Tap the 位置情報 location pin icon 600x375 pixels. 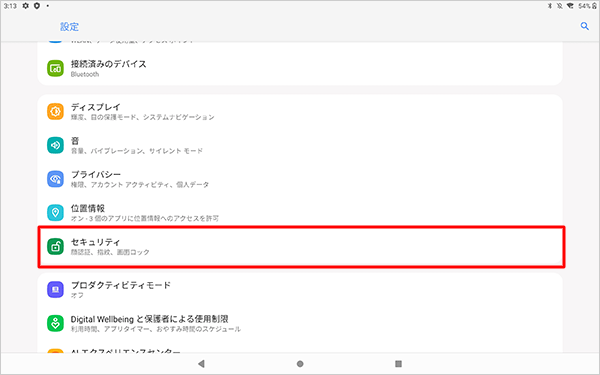point(55,213)
